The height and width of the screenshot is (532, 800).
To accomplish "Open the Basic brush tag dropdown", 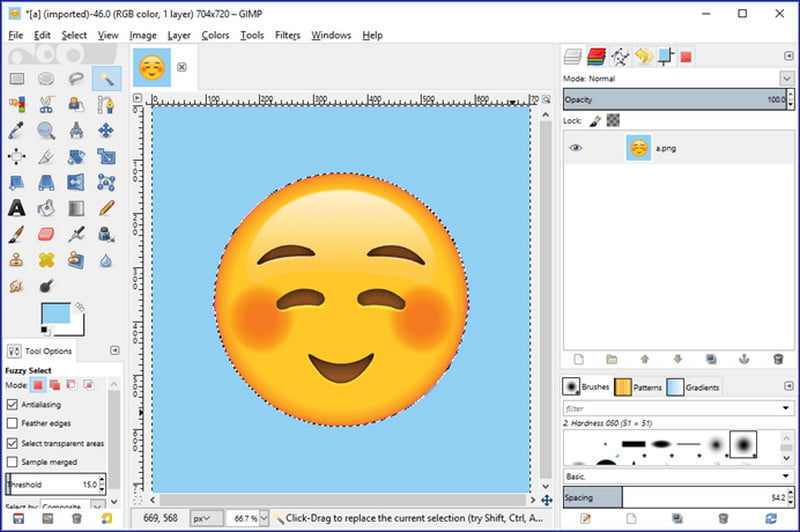I will [x=786, y=476].
